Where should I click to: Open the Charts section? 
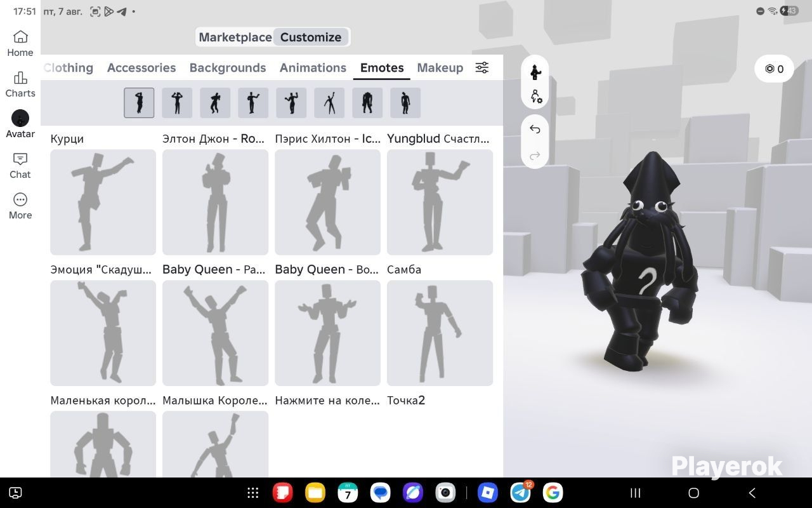pos(20,84)
